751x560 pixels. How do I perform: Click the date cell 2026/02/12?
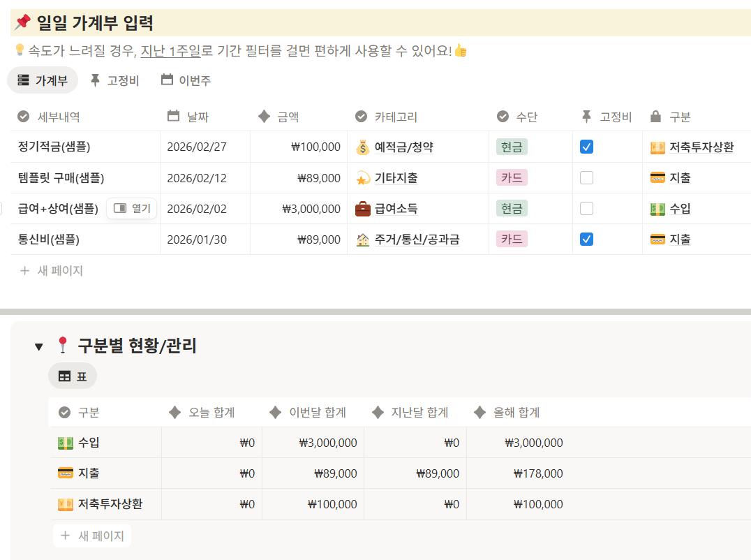click(205, 178)
